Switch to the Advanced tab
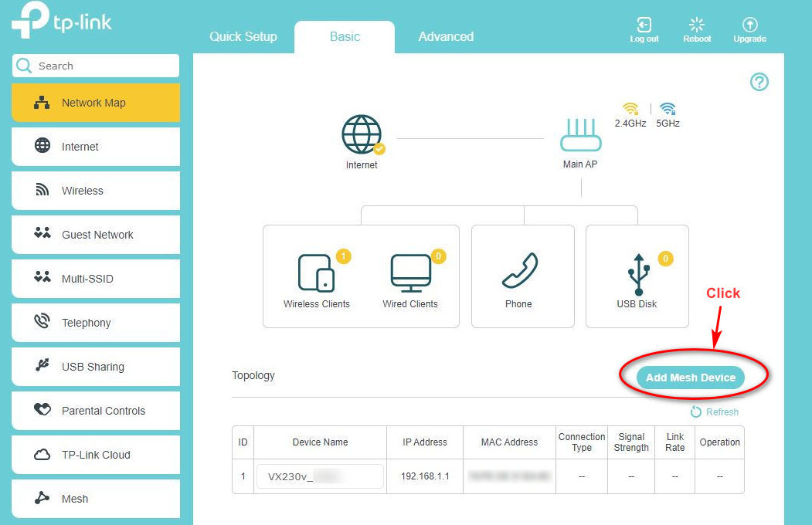Image resolution: width=812 pixels, height=525 pixels. coord(446,37)
